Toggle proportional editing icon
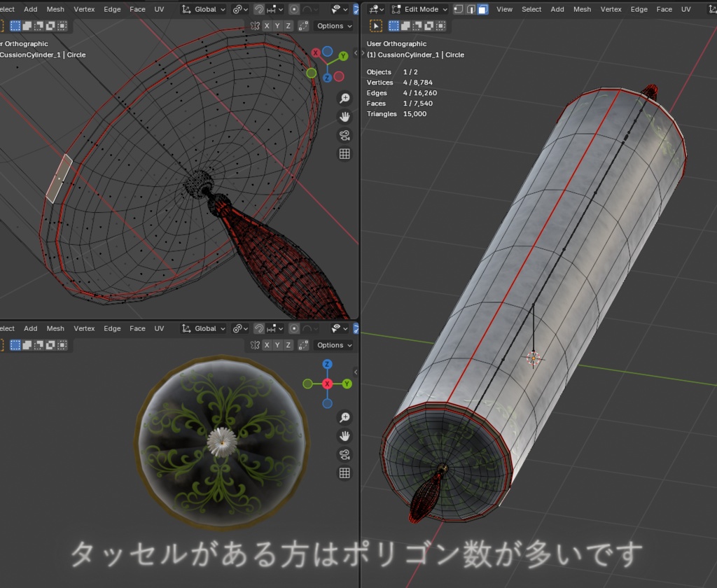This screenshot has width=717, height=588. (x=294, y=9)
